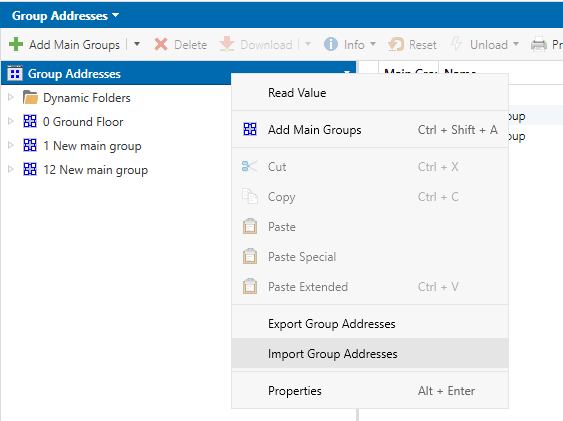Click the green plus Add Main Groups icon
Image resolution: width=563 pixels, height=421 pixels.
pyautogui.click(x=15, y=45)
